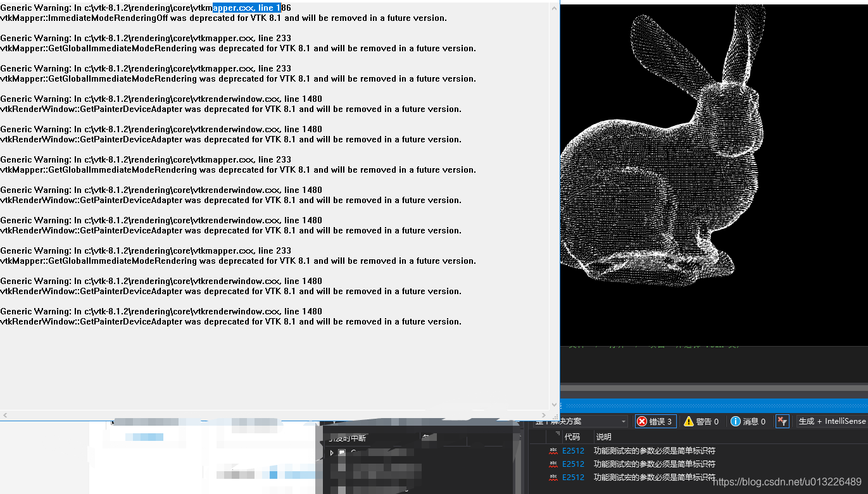Click the clear filters funnel icon

click(x=783, y=421)
